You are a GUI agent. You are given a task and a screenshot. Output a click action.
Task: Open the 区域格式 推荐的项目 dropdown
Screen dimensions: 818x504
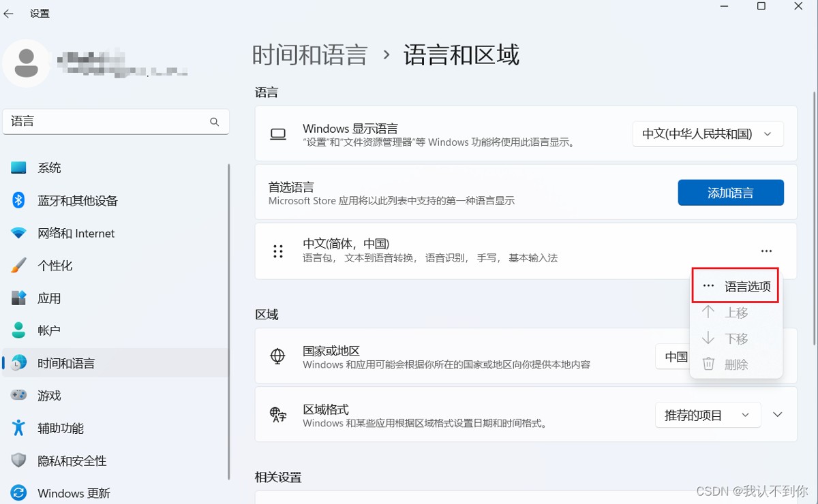click(x=708, y=415)
